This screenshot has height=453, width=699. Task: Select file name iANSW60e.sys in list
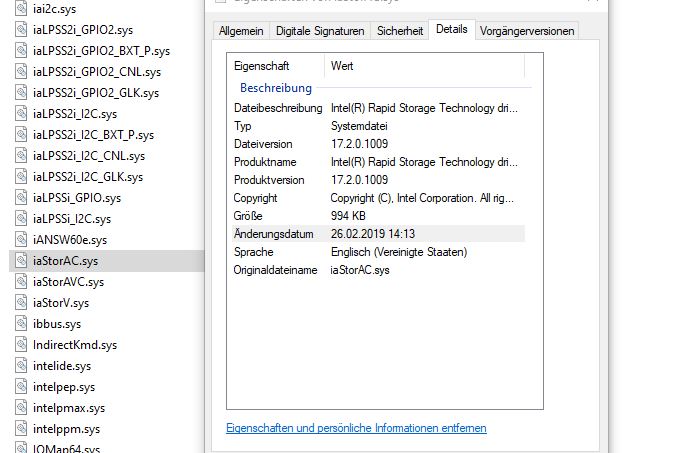click(70, 240)
